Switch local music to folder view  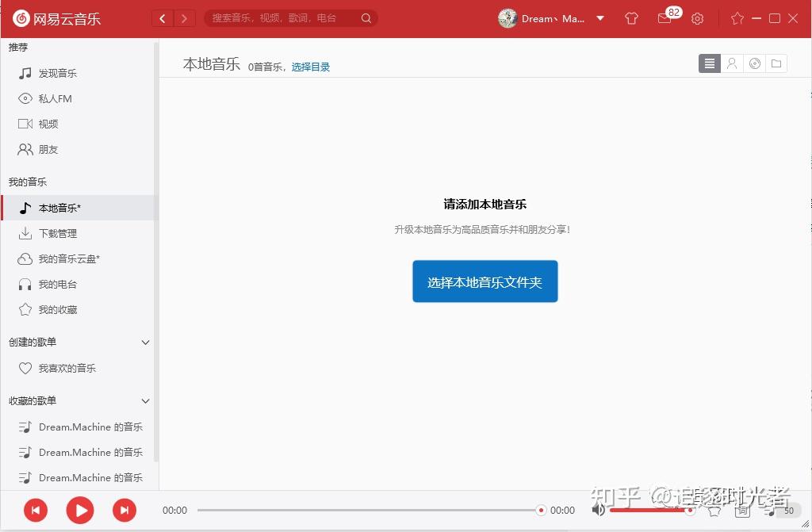[776, 63]
